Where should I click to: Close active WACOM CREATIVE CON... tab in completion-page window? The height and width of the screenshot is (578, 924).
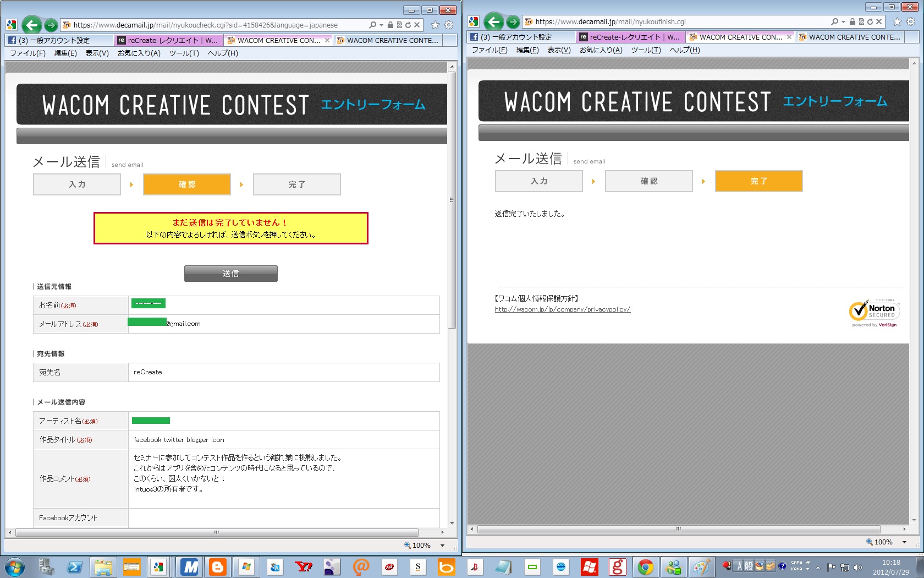[789, 37]
